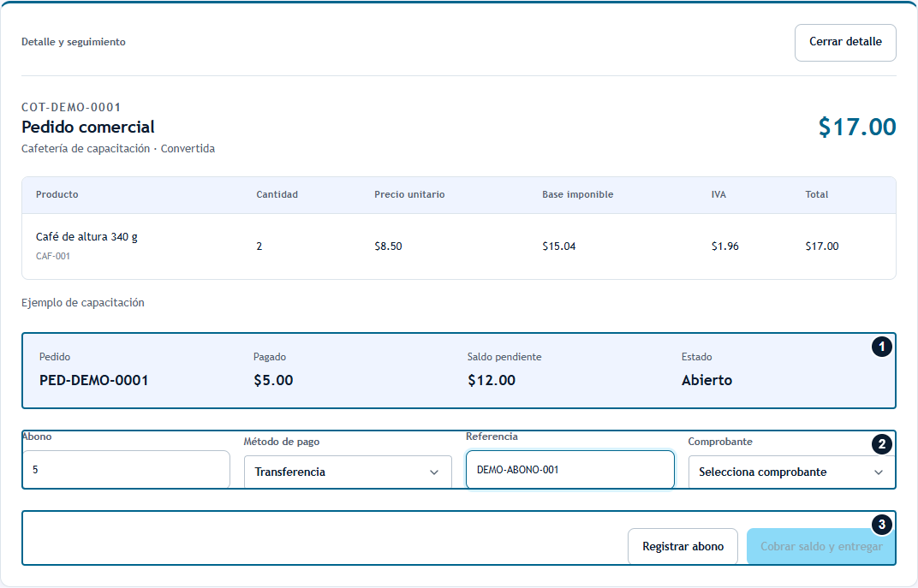The image size is (918, 588).
Task: Click the Precio unitario column header
Action: [409, 195]
